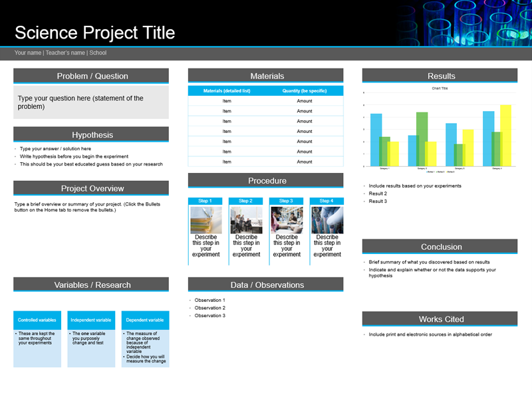Select the Step 1 procedure image
This screenshot has height=399, width=532.
tap(205, 220)
